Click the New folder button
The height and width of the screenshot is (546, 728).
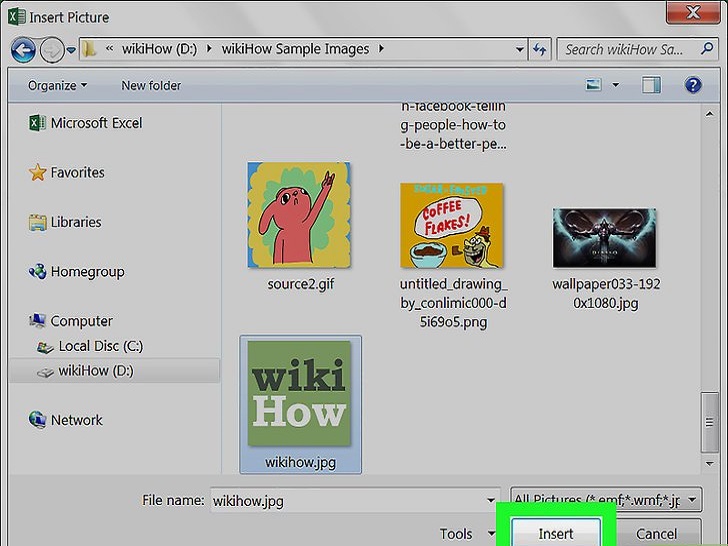coord(151,85)
